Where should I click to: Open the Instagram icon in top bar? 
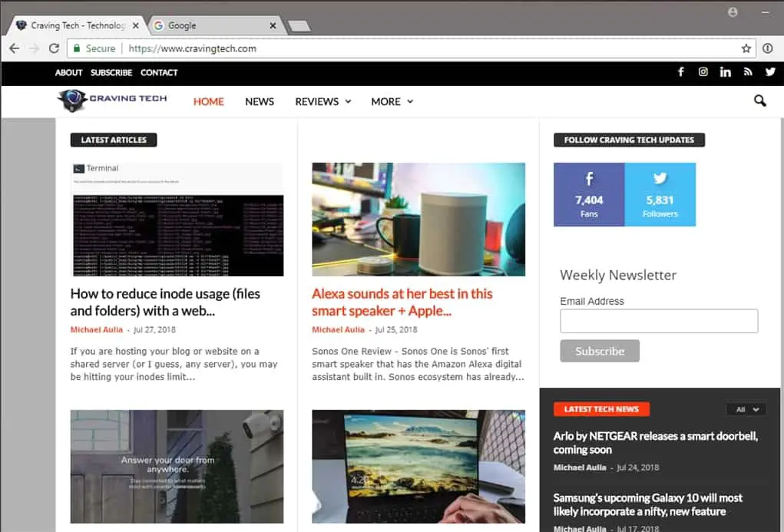(703, 72)
